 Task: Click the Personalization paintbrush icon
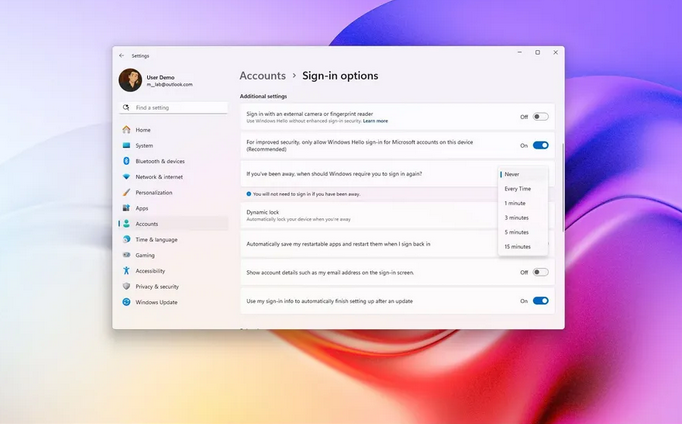(126, 192)
